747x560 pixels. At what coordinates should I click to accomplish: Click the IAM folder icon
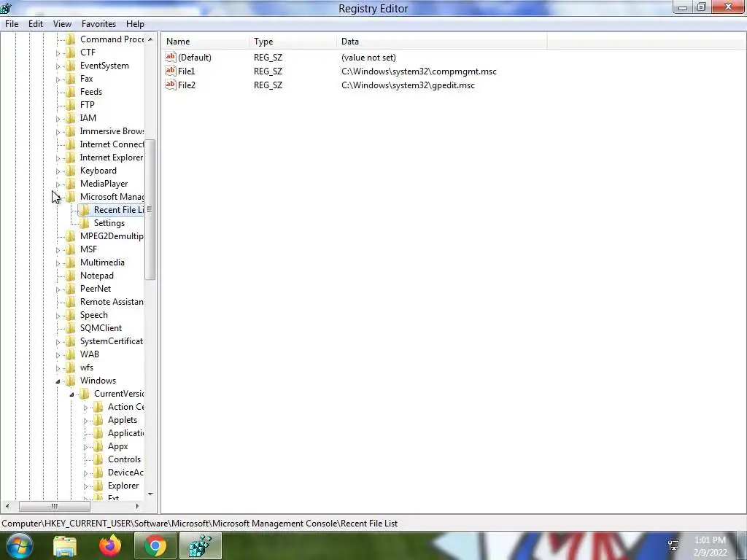pos(71,117)
